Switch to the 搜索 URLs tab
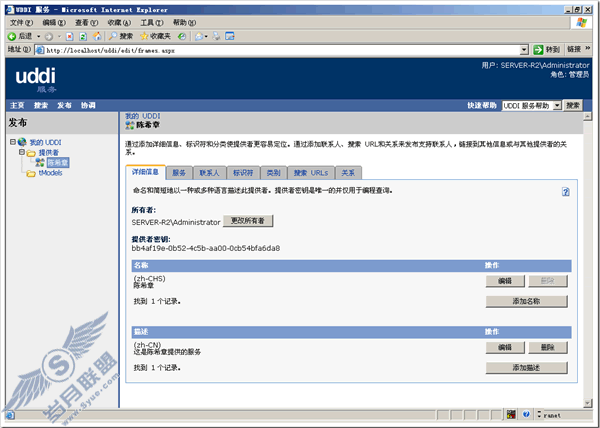The image size is (600, 428). pos(311,173)
